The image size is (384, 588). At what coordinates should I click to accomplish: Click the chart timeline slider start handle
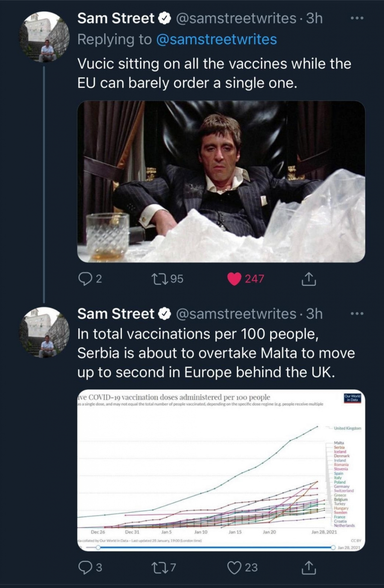(98, 548)
